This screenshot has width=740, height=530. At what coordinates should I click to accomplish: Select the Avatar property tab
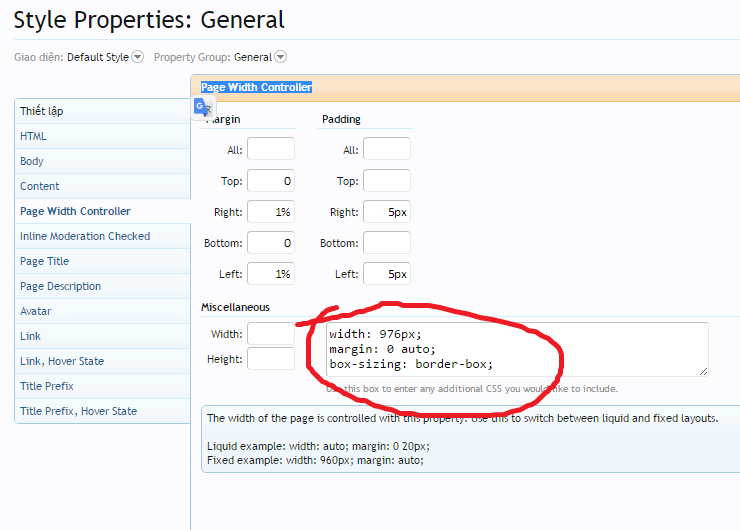(x=35, y=311)
